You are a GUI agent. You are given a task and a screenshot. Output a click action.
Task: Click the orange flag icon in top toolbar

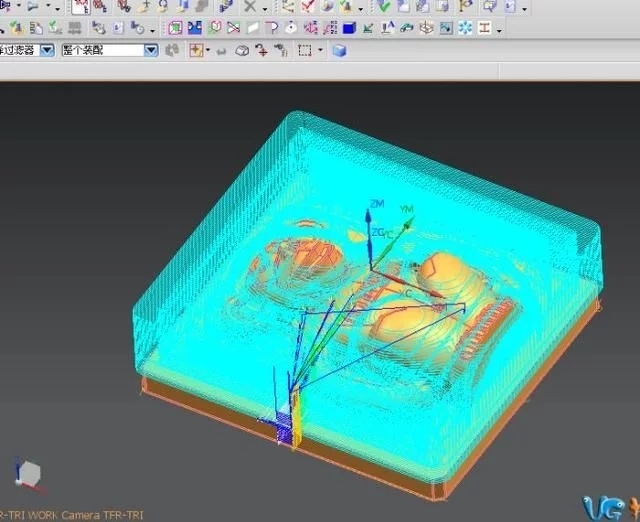pos(465,6)
